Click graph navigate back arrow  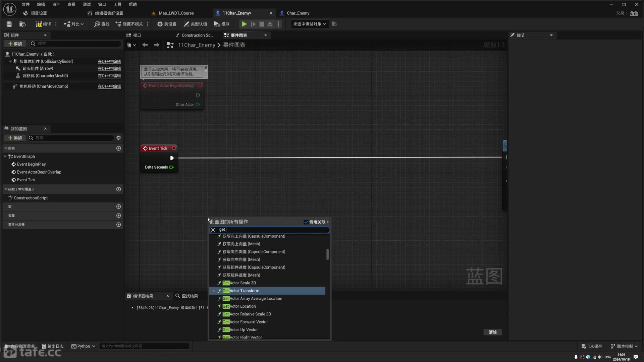point(145,45)
